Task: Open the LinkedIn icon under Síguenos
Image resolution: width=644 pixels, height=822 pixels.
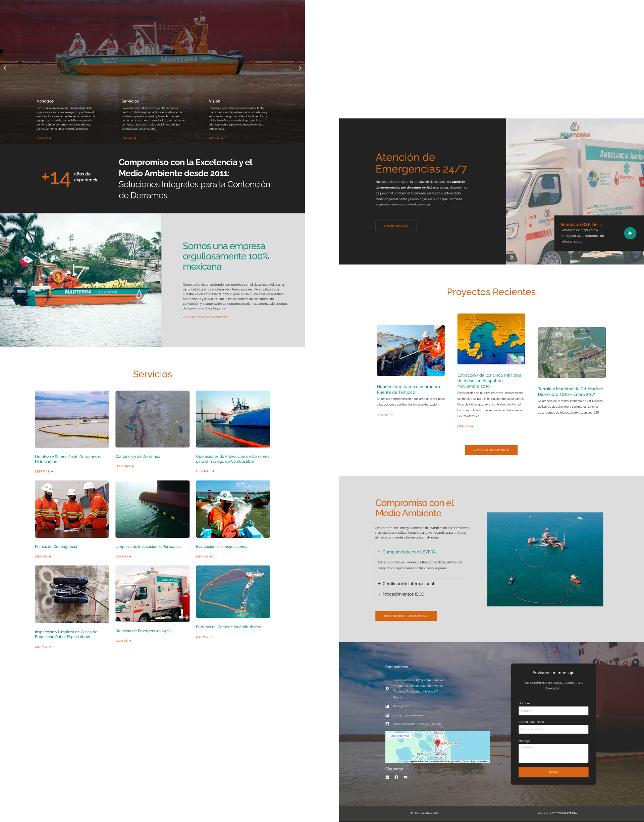Action: tap(387, 777)
